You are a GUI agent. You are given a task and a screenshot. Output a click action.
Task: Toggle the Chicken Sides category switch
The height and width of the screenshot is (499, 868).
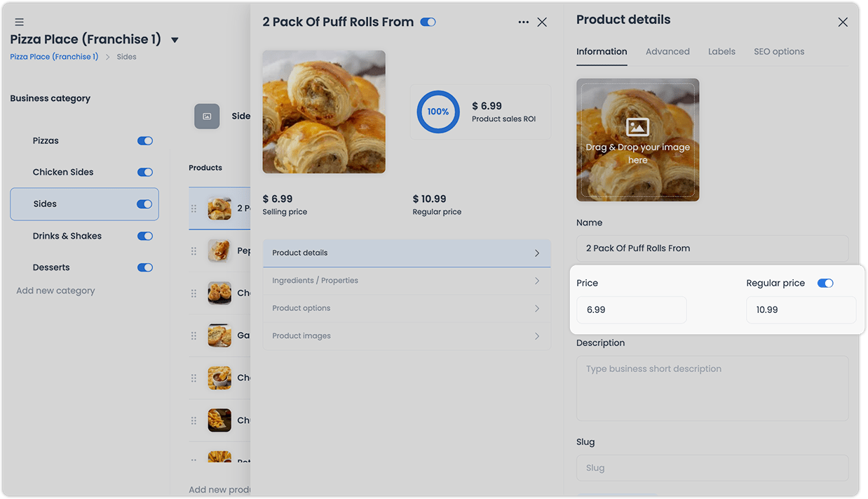point(145,173)
